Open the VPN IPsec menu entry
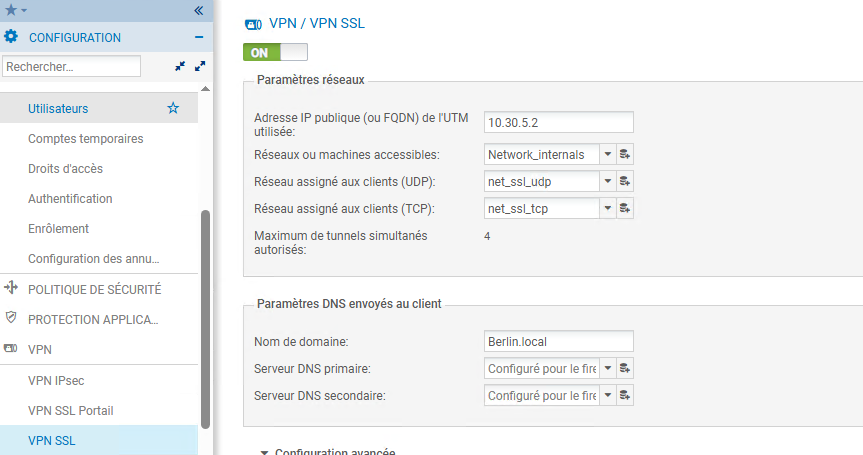863x455 pixels. (56, 381)
